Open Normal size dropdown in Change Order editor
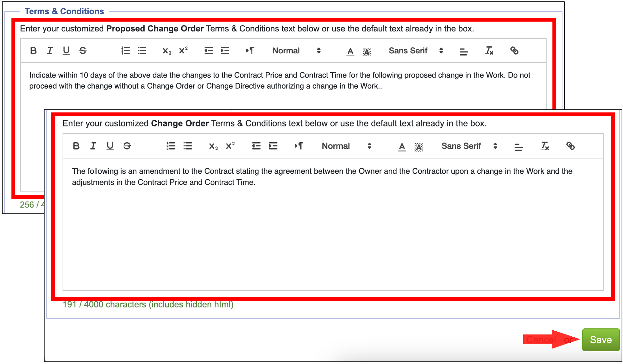623x364 pixels. tap(346, 146)
